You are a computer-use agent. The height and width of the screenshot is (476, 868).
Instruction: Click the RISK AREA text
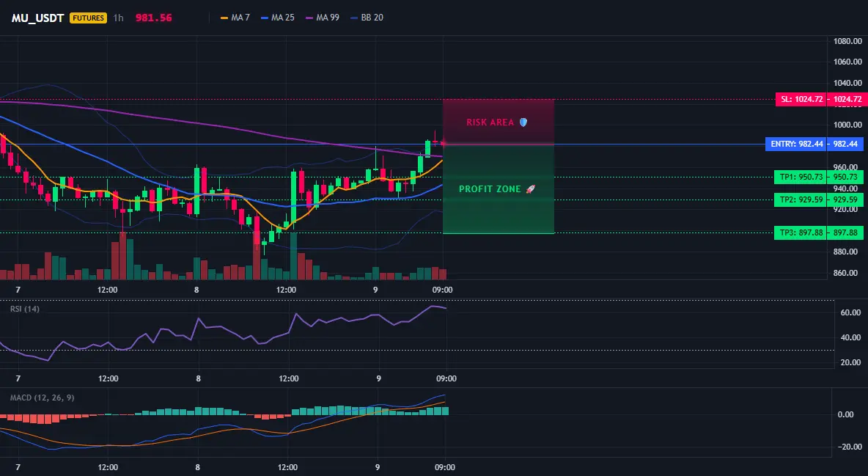click(490, 122)
